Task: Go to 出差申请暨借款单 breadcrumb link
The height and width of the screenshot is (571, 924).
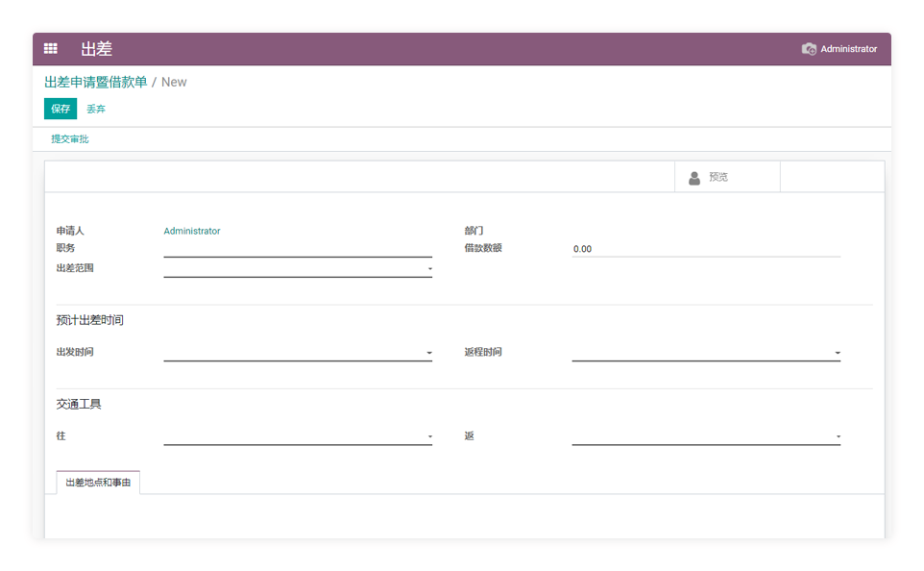Action: [96, 83]
